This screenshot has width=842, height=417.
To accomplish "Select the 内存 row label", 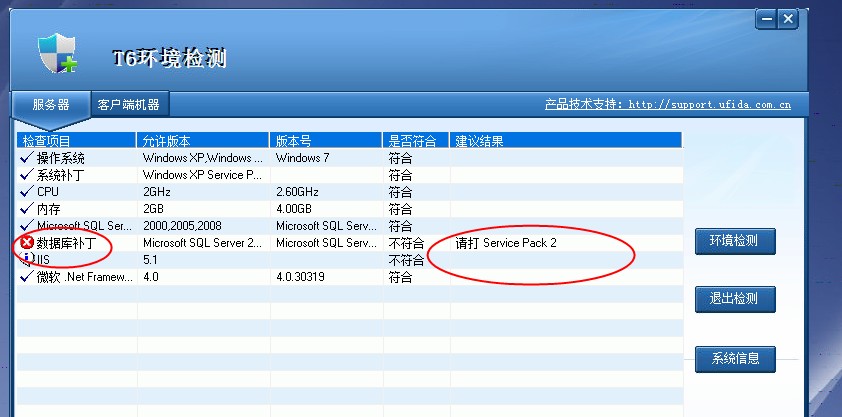I will coord(48,209).
